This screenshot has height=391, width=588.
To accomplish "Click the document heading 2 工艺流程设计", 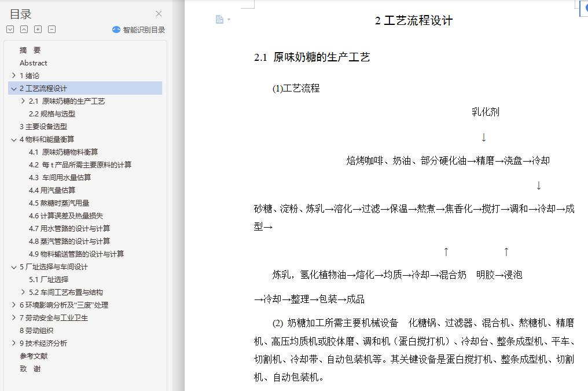I will 414,21.
